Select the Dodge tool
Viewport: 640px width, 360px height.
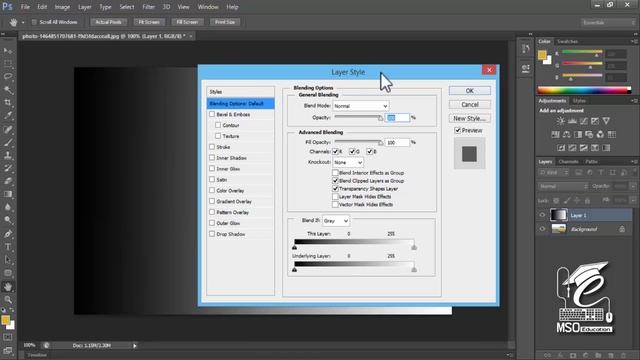[x=8, y=220]
